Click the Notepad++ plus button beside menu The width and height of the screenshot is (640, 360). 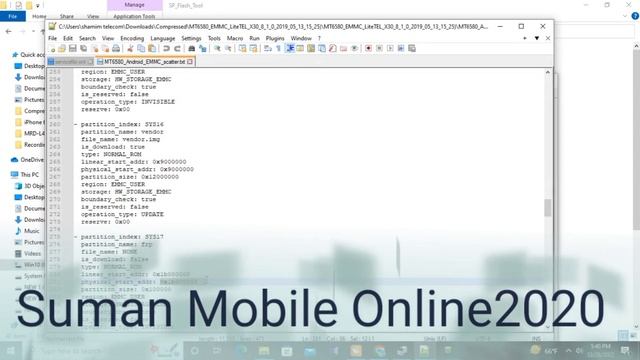pyautogui.click(x=524, y=38)
